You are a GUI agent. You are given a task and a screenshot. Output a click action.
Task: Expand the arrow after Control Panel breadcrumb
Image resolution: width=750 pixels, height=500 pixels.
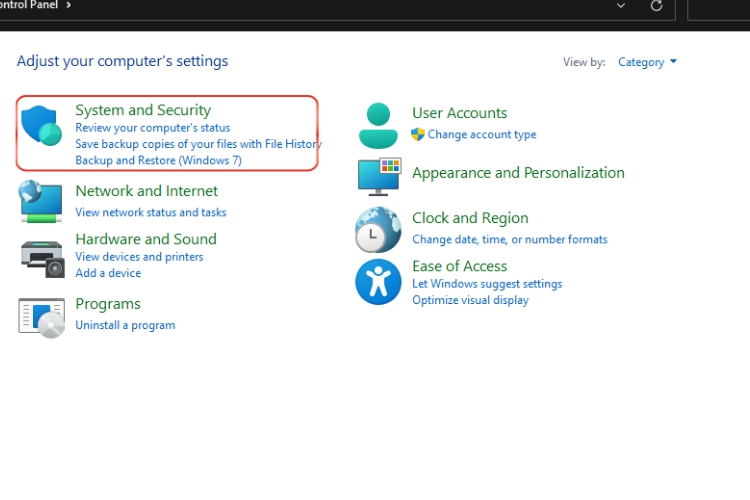point(68,6)
